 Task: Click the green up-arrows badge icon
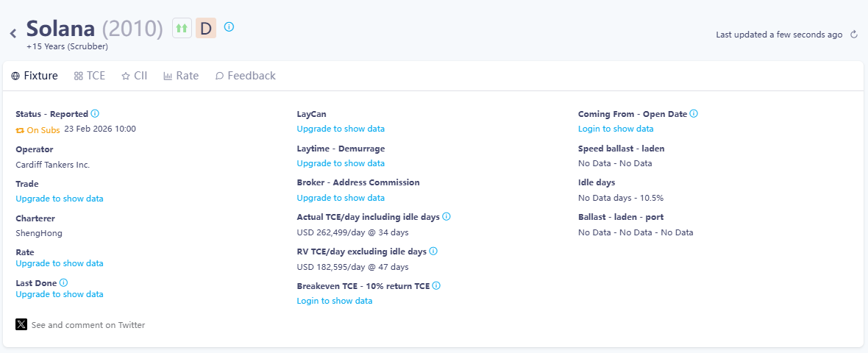tap(182, 28)
